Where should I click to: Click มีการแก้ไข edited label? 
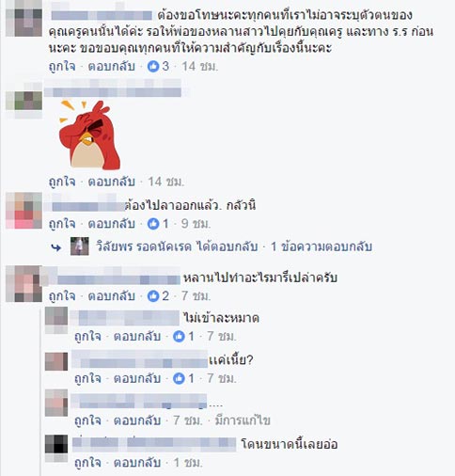tap(243, 420)
